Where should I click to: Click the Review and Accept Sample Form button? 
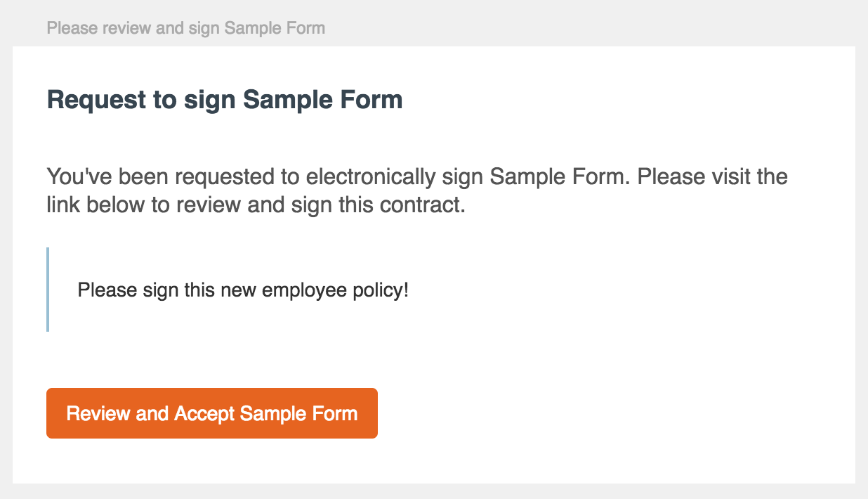coord(212,413)
